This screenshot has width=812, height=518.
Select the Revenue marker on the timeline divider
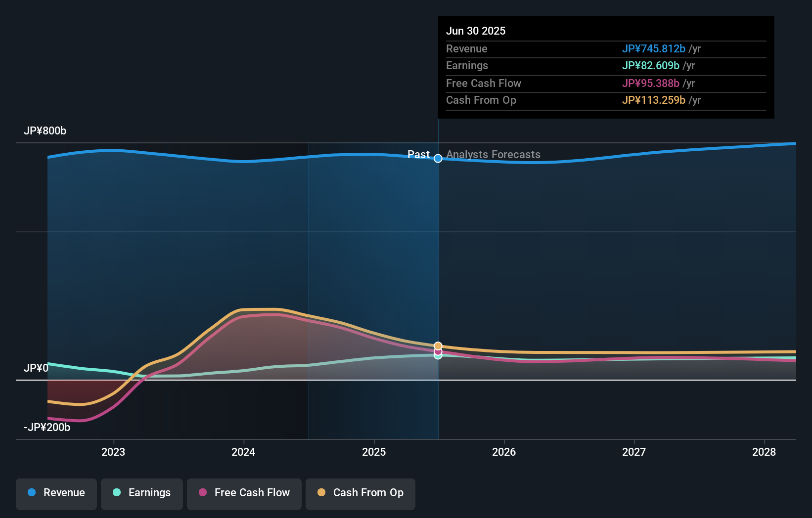[x=438, y=158]
